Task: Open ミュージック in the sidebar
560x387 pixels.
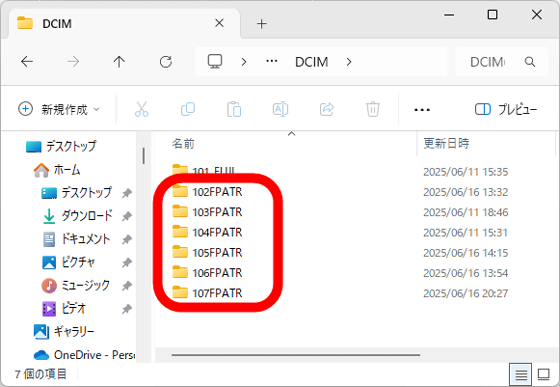Action: (75, 285)
